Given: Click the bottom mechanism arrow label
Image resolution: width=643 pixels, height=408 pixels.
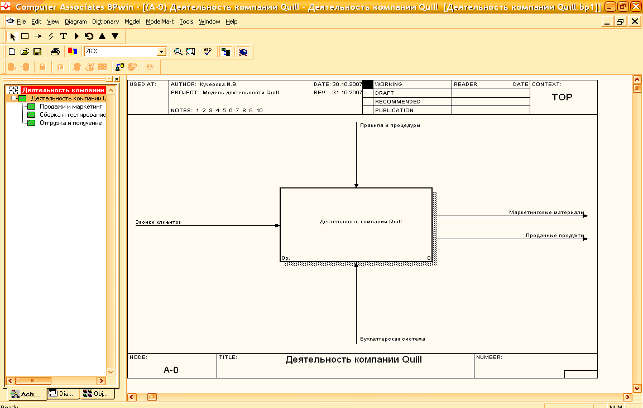Looking at the screenshot, I should click(392, 339).
